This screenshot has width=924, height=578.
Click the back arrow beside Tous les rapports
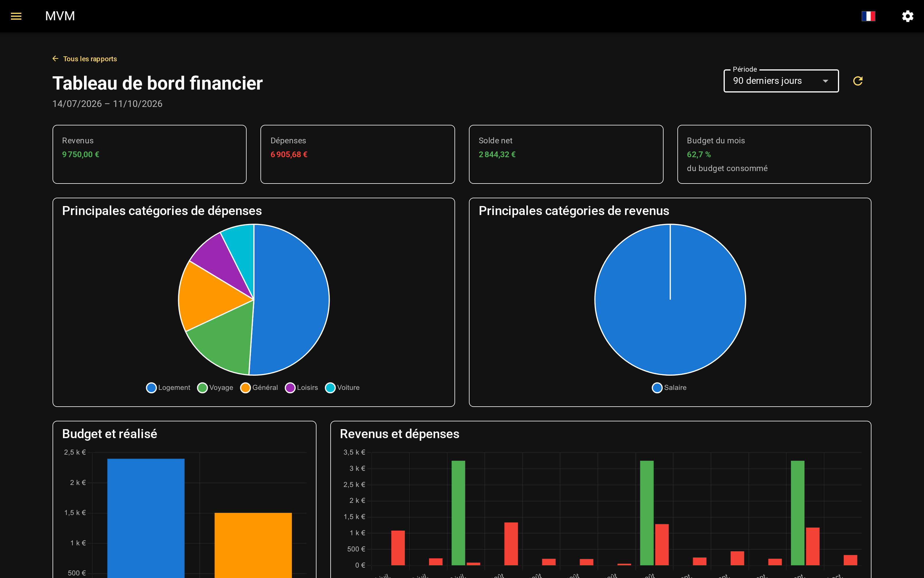coord(55,58)
